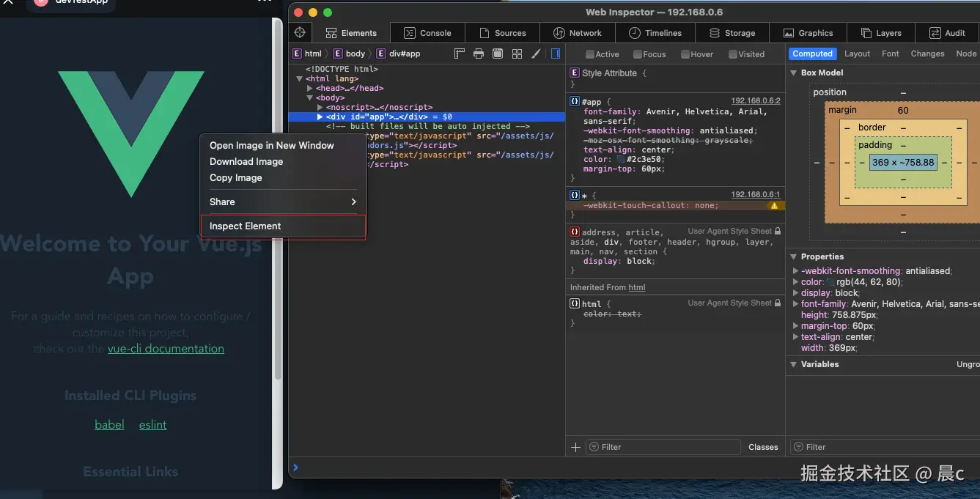
Task: Choose Inspect Element from context menu
Action: pyautogui.click(x=283, y=226)
